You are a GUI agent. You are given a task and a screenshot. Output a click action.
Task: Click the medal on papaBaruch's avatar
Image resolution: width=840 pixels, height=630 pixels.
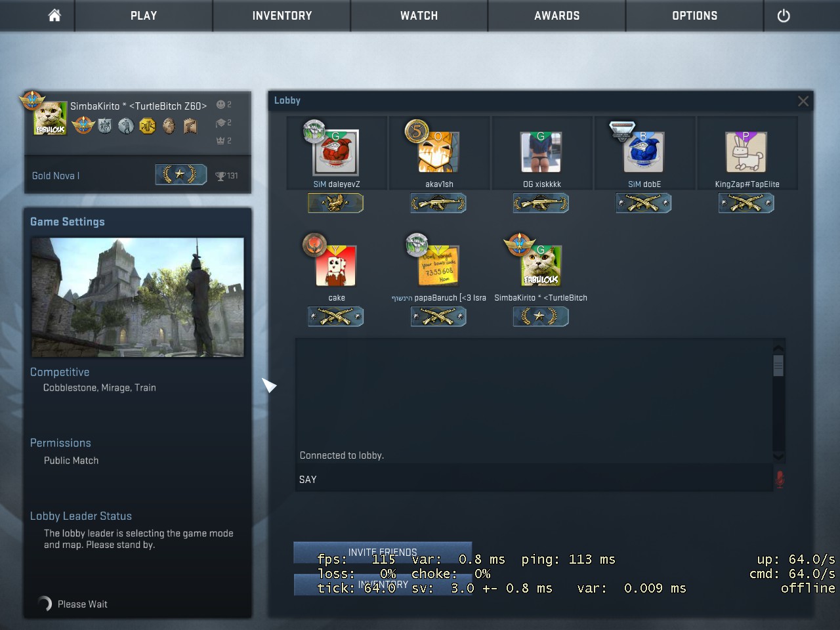(417, 244)
